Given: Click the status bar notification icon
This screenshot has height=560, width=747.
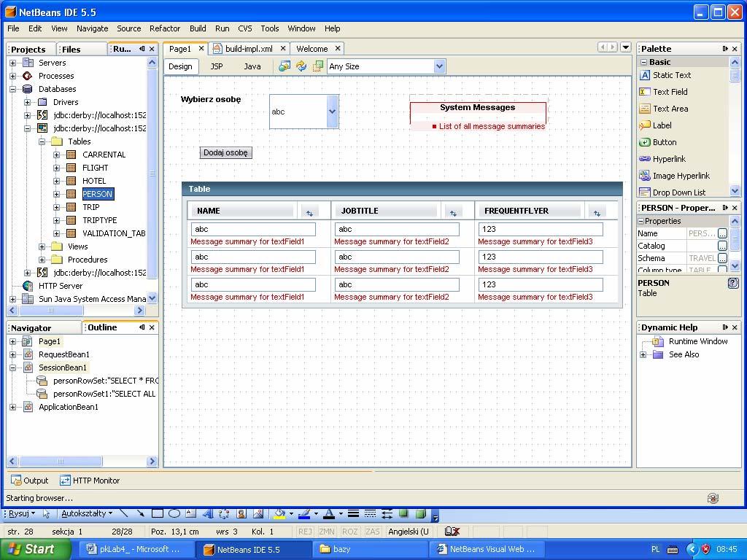Looking at the screenshot, I should [x=713, y=498].
